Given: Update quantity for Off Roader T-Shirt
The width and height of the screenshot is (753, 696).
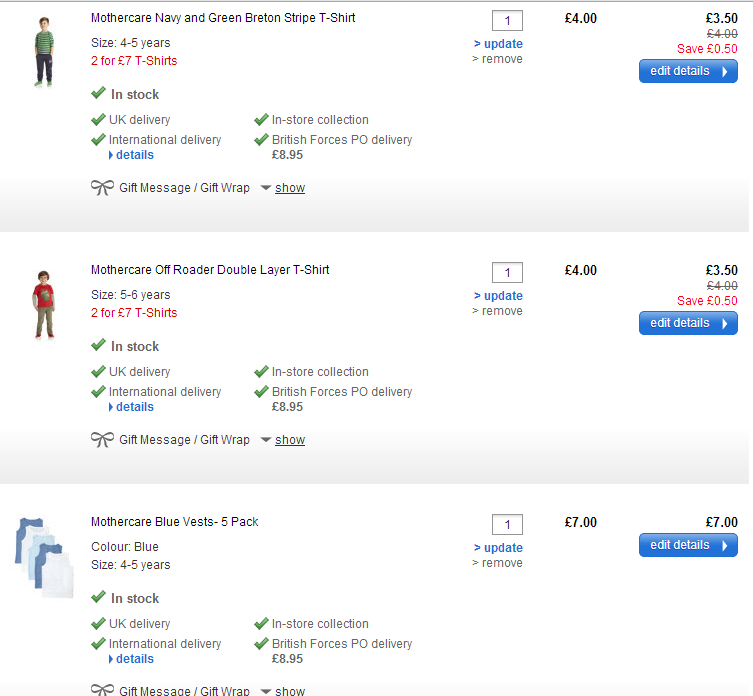Looking at the screenshot, I should (498, 296).
